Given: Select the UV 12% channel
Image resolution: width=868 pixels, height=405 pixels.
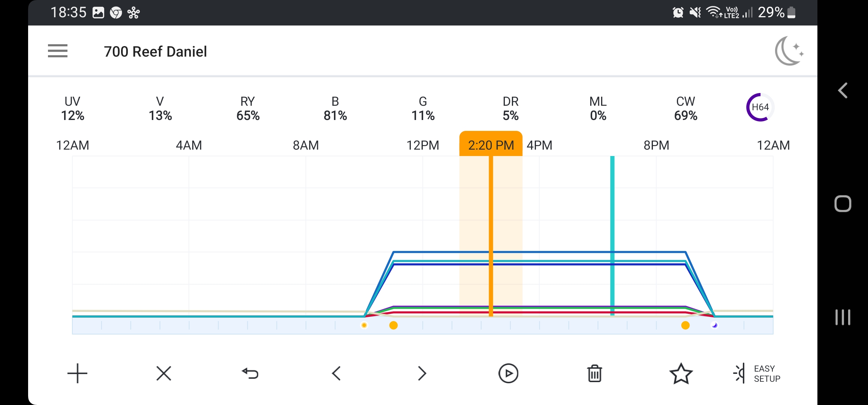Looking at the screenshot, I should click(x=72, y=108).
